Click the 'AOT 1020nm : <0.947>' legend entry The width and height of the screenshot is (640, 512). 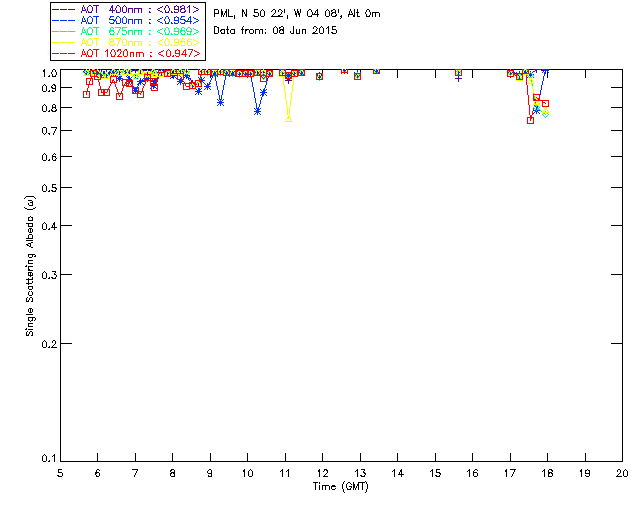pyautogui.click(x=126, y=53)
